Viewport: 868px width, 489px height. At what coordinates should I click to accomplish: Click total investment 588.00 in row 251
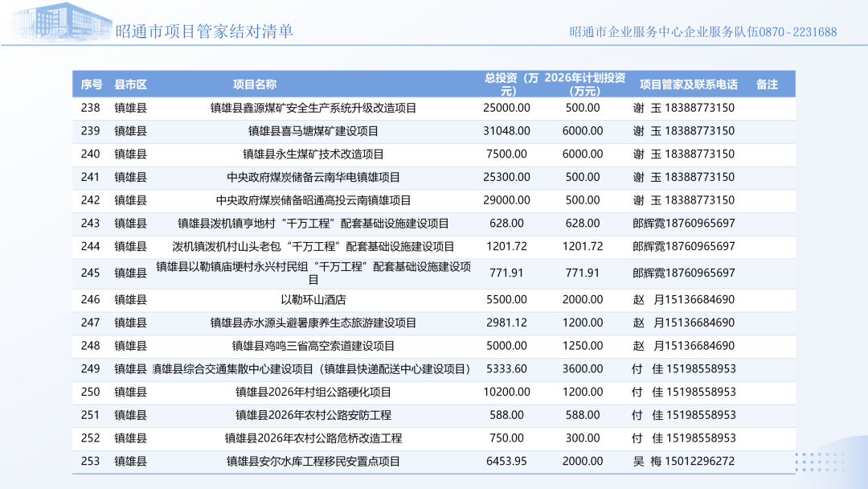click(x=506, y=415)
